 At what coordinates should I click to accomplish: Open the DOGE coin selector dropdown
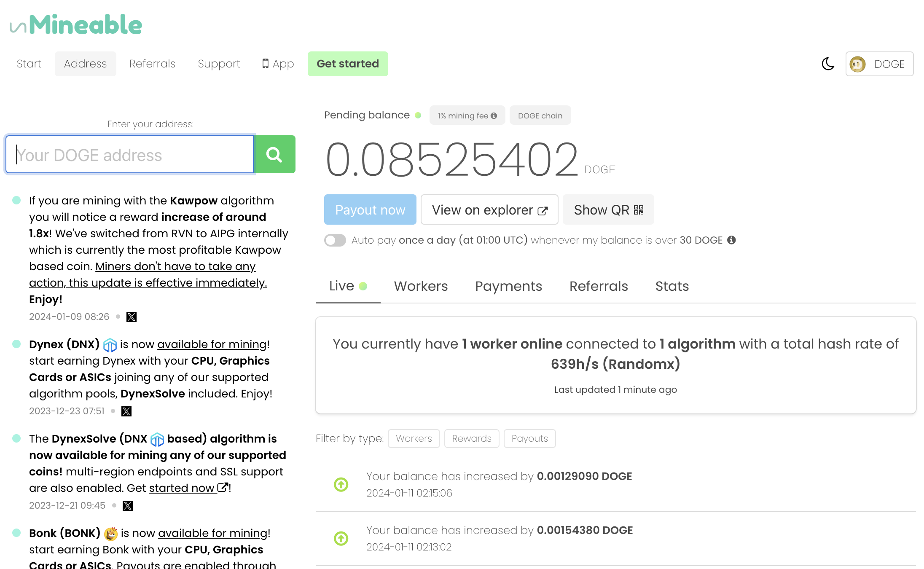[x=879, y=64]
